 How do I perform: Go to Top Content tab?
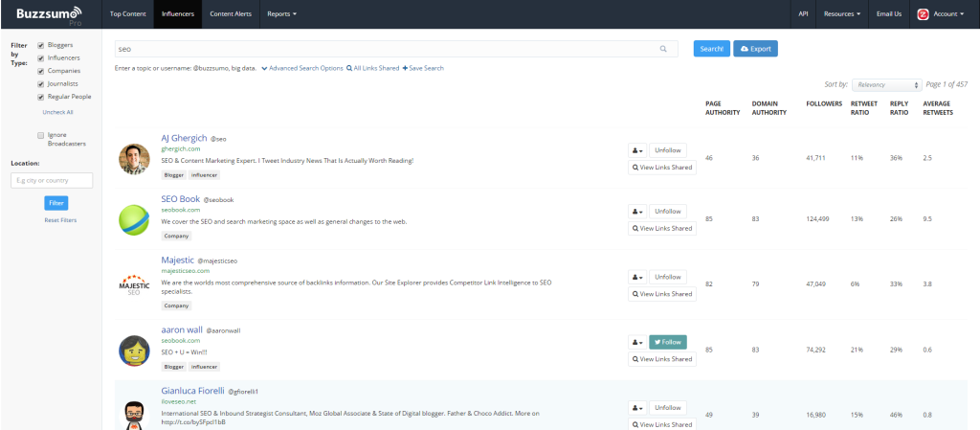128,13
